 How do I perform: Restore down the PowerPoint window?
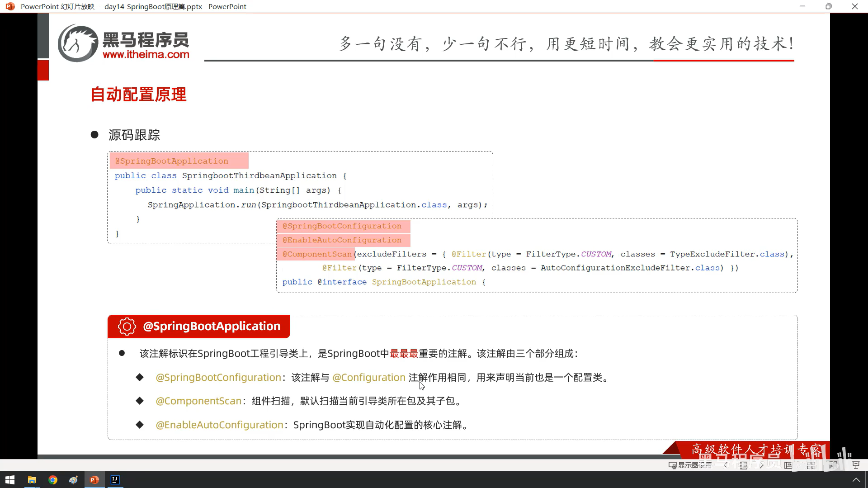click(828, 6)
